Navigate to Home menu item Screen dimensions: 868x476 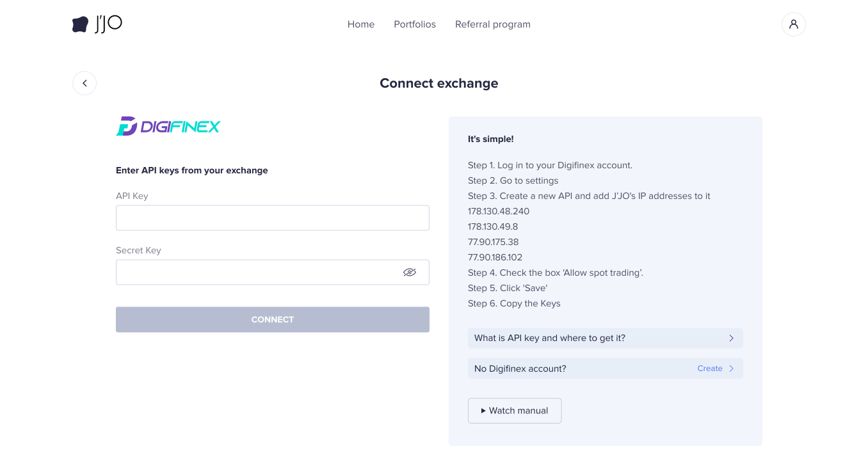[360, 24]
